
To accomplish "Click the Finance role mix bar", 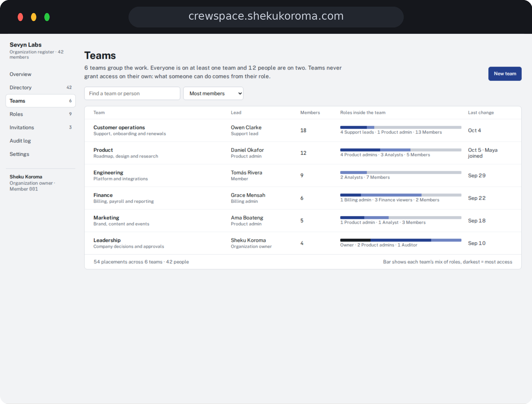I will click(401, 195).
